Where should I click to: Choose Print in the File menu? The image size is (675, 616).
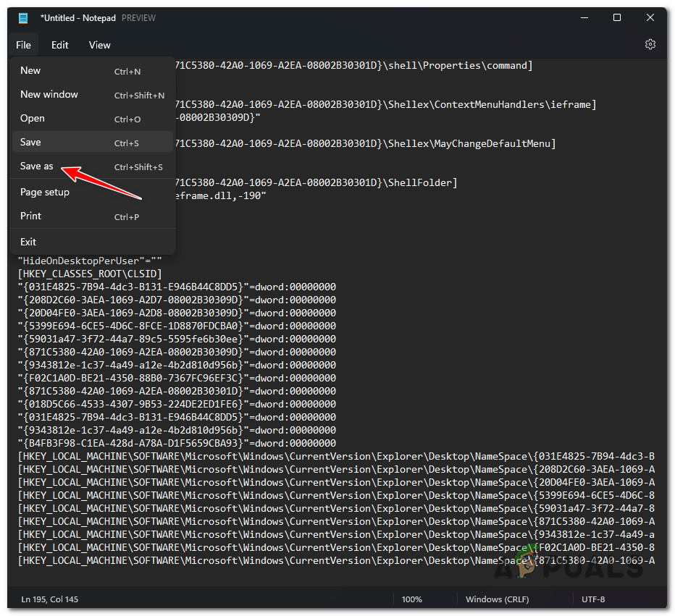tap(93, 216)
